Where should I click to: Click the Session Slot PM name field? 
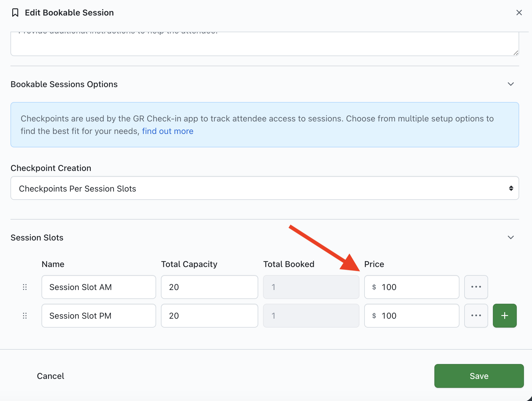pos(99,316)
